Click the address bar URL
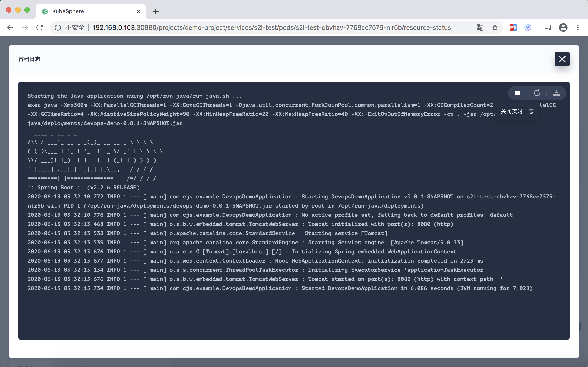This screenshot has height=367, width=588. click(x=271, y=27)
